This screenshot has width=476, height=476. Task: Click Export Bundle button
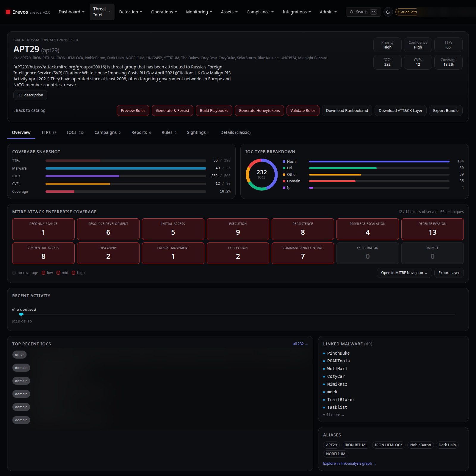click(x=446, y=111)
